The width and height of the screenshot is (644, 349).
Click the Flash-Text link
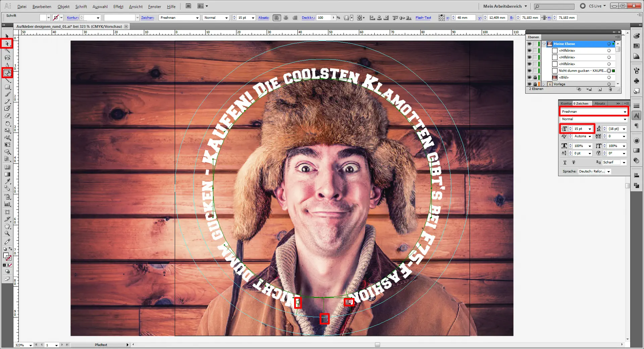423,18
